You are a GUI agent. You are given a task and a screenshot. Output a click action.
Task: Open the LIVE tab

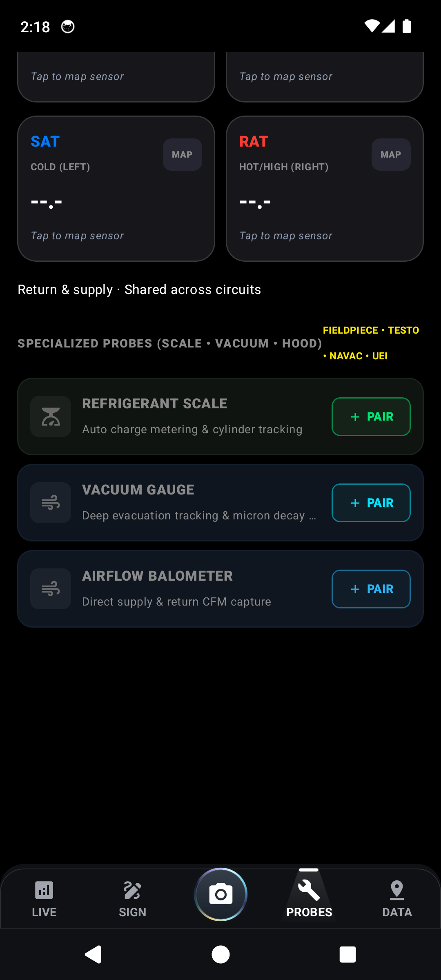click(44, 899)
